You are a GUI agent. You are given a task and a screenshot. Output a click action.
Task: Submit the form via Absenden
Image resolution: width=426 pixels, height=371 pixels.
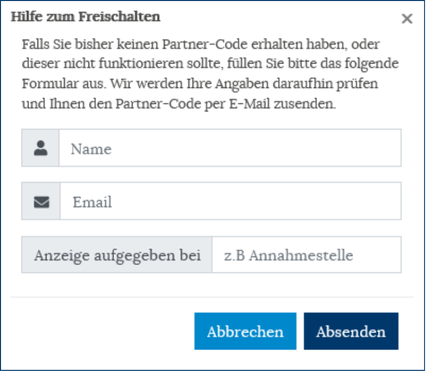tap(351, 331)
